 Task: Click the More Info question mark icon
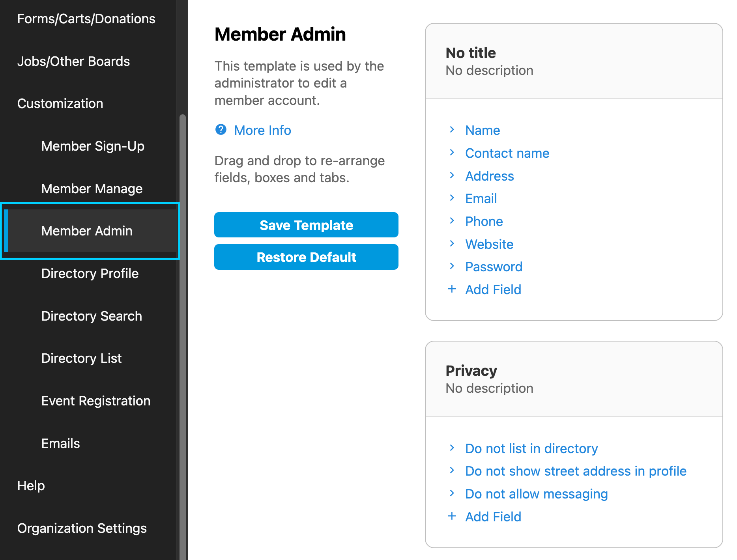tap(221, 130)
